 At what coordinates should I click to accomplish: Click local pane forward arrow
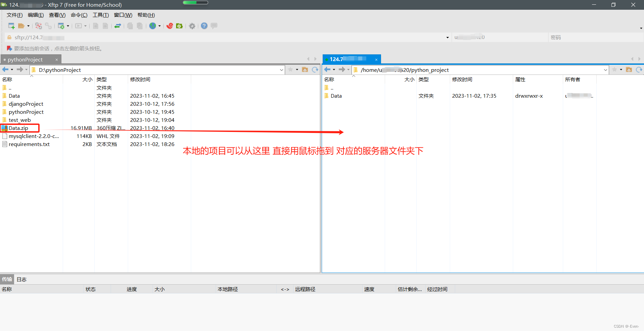tap(20, 69)
